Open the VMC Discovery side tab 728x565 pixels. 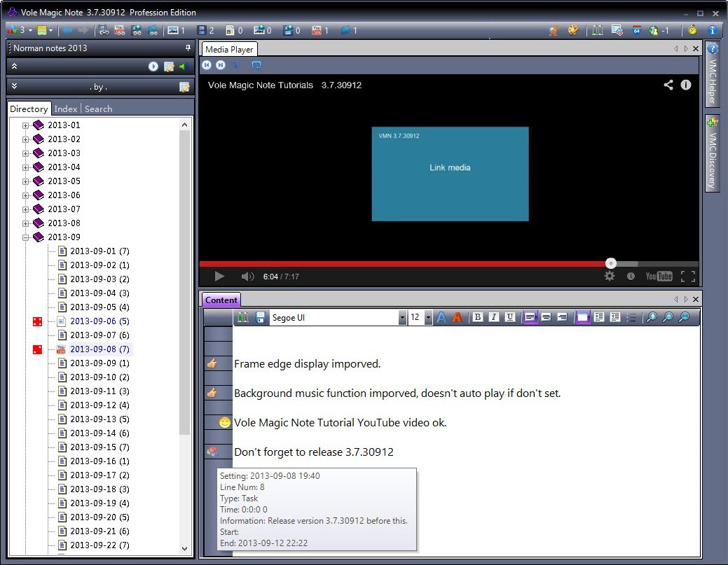(712, 153)
